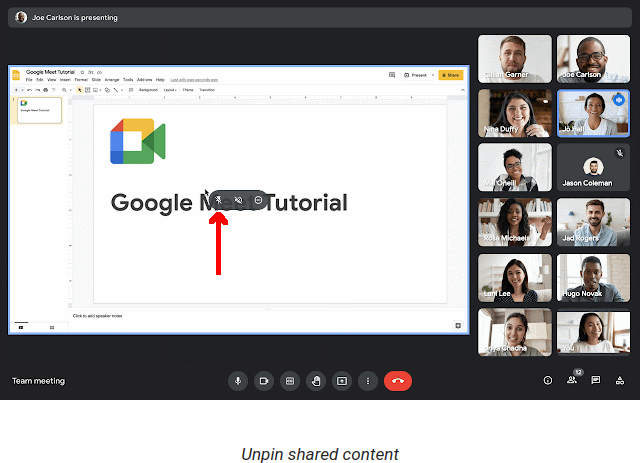
Task: Unpin the presentation with the pin icon
Action: [218, 200]
